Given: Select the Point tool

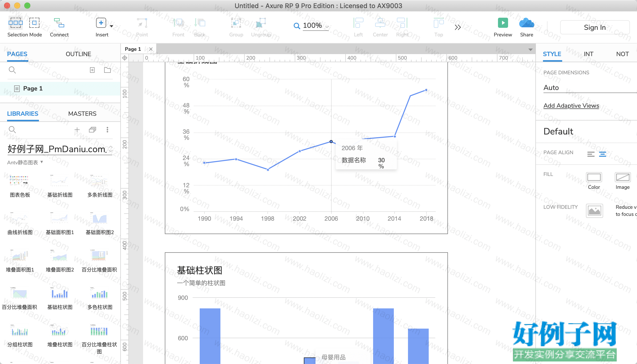Looking at the screenshot, I should [142, 23].
